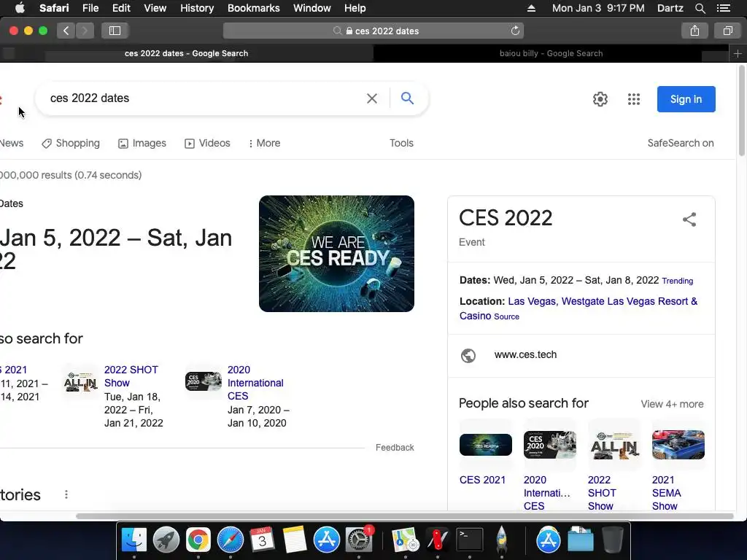Click the share icon in CES 2022 panel

pyautogui.click(x=689, y=219)
